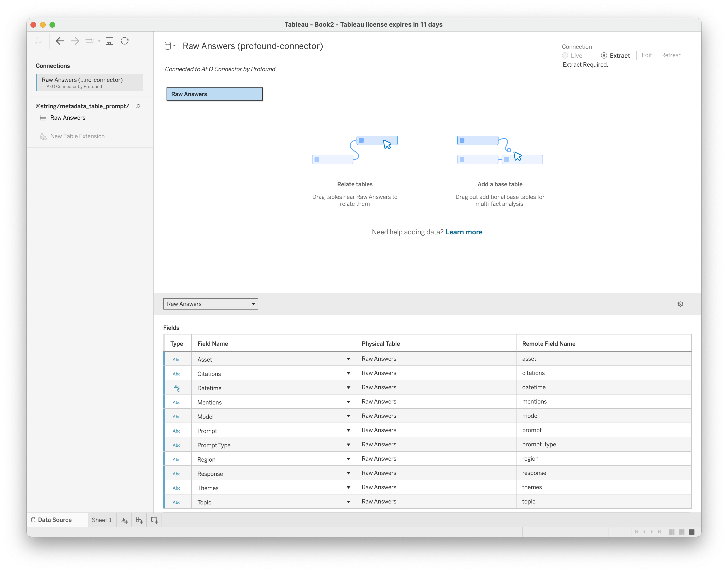Click the gear settings icon above Fields
728x572 pixels.
(x=680, y=304)
